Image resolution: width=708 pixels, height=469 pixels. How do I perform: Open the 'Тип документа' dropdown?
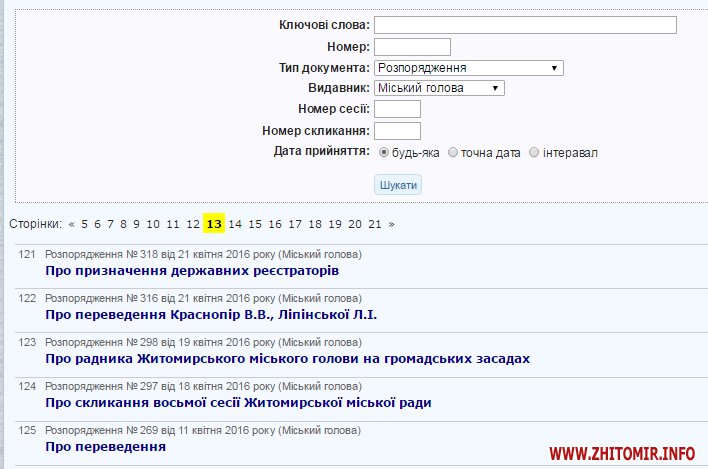(468, 68)
